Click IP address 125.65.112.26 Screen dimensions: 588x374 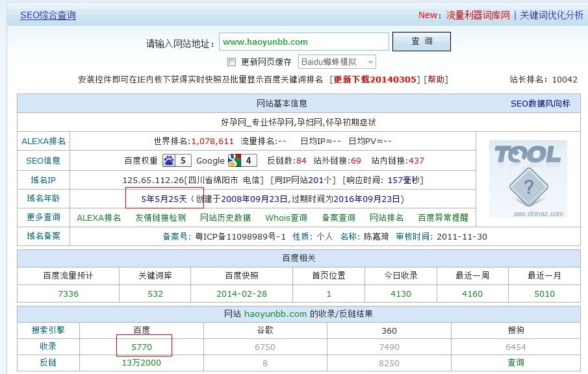click(153, 181)
